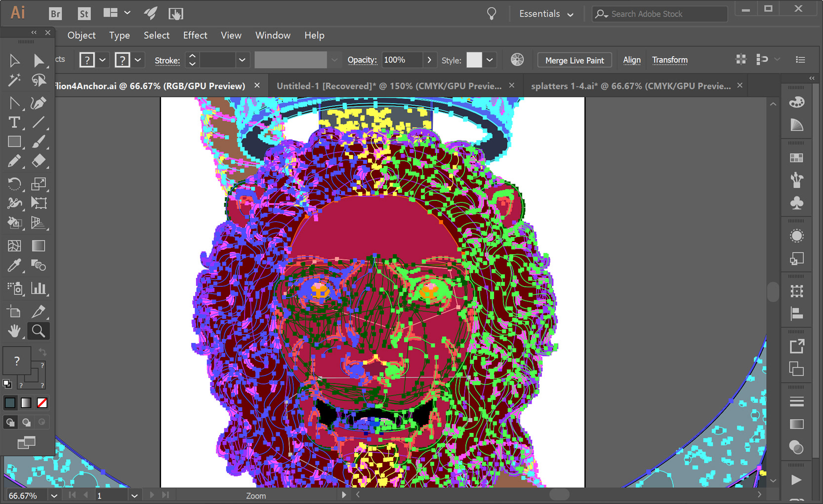Click the Opacity label link
This screenshot has width=823, height=504.
pyautogui.click(x=362, y=60)
